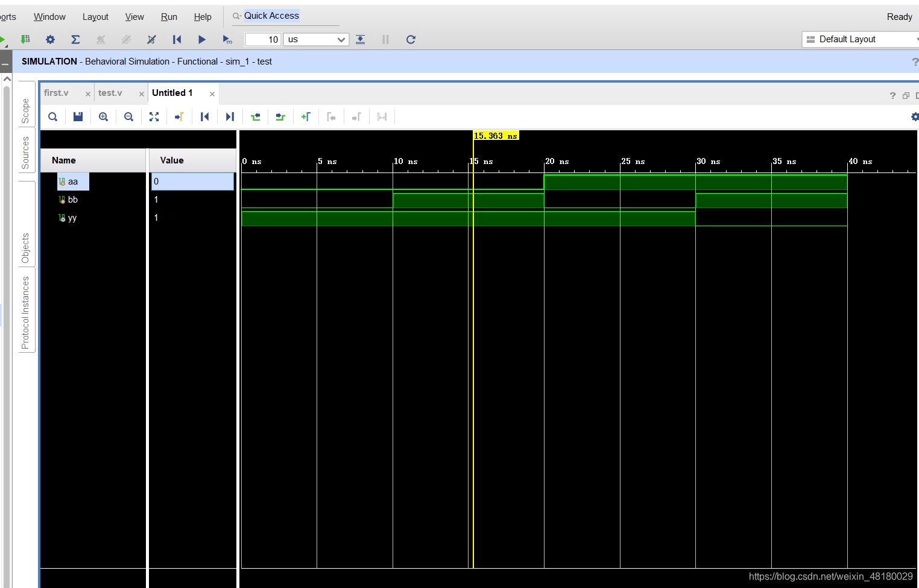Set the simulation run time value field
The height and width of the screenshot is (588, 919).
[263, 39]
